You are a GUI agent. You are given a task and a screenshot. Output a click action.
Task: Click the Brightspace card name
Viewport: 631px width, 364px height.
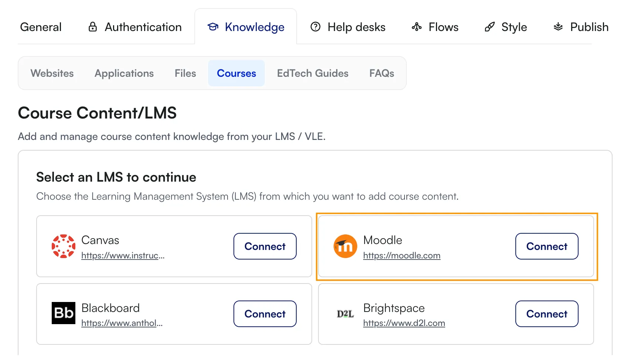click(394, 308)
